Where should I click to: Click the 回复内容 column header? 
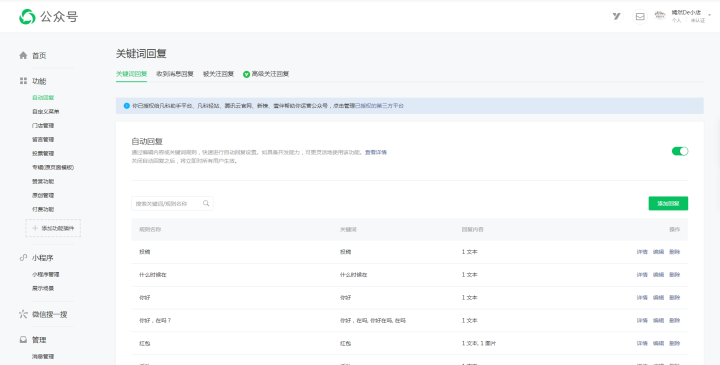pos(472,229)
